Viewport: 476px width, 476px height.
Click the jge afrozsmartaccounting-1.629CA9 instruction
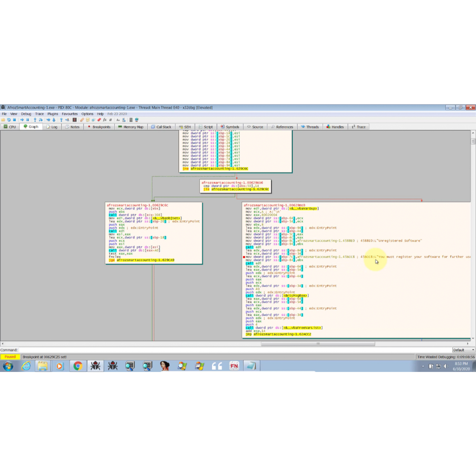click(141, 260)
